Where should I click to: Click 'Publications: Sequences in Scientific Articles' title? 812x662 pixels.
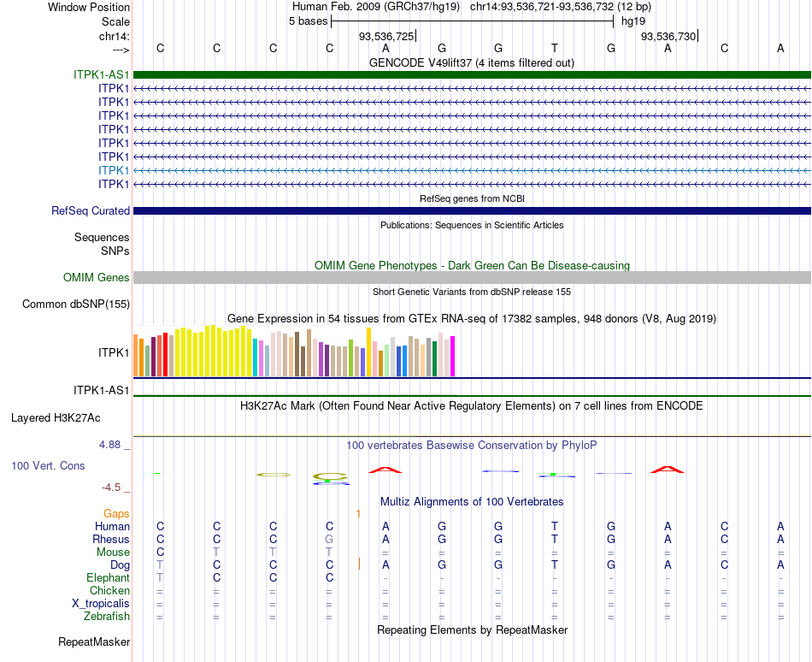point(472,225)
